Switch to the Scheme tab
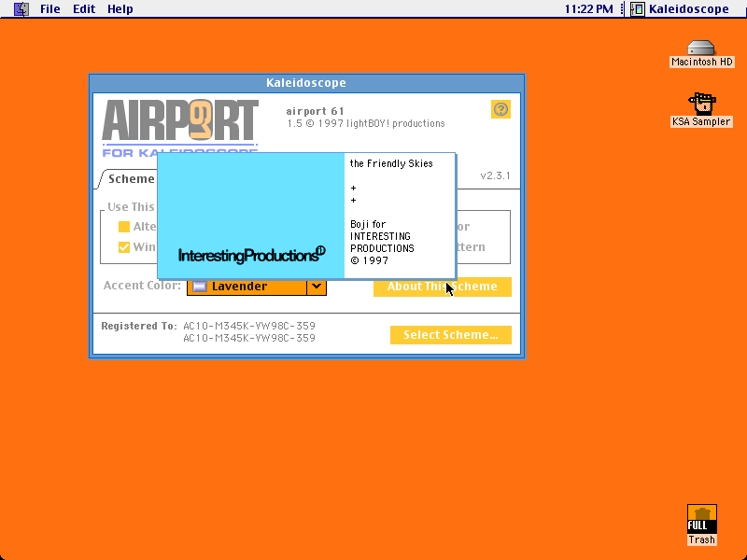Viewport: 747px width, 560px height. (131, 179)
